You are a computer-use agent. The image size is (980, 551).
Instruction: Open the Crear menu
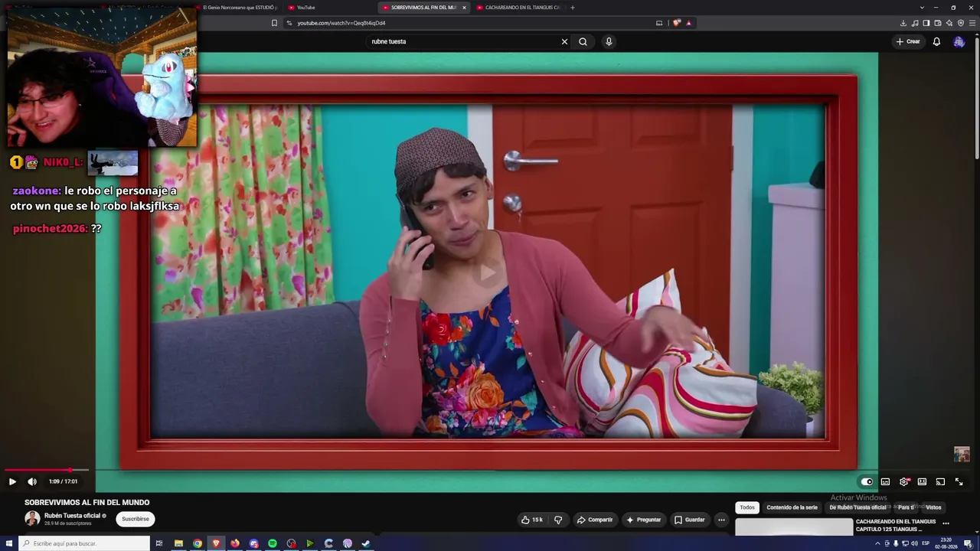coord(908,41)
